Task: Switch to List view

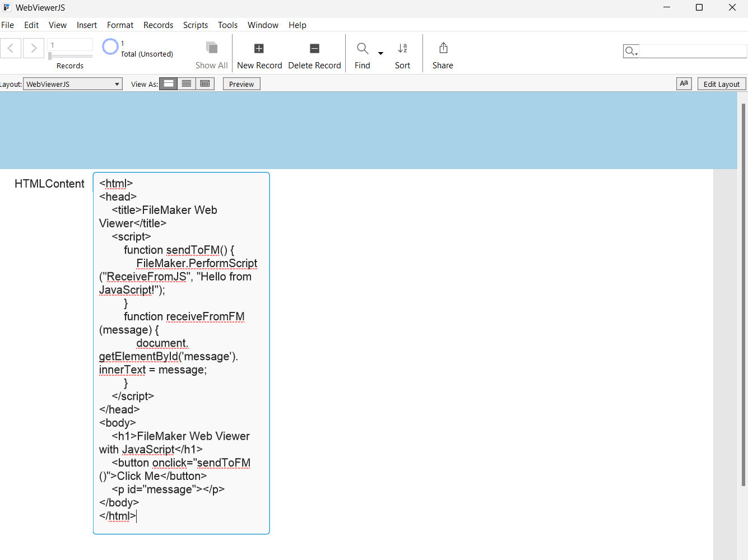Action: (x=187, y=83)
